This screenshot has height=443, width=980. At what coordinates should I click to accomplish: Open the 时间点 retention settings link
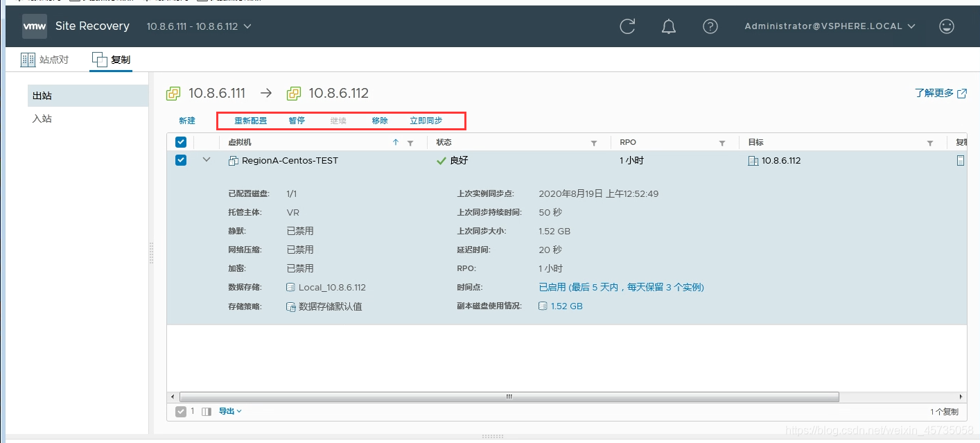622,287
